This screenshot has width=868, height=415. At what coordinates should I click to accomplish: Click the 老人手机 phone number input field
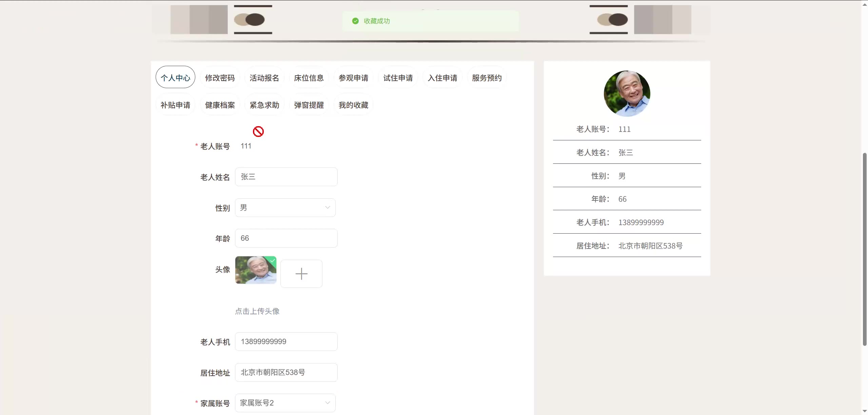click(x=286, y=341)
